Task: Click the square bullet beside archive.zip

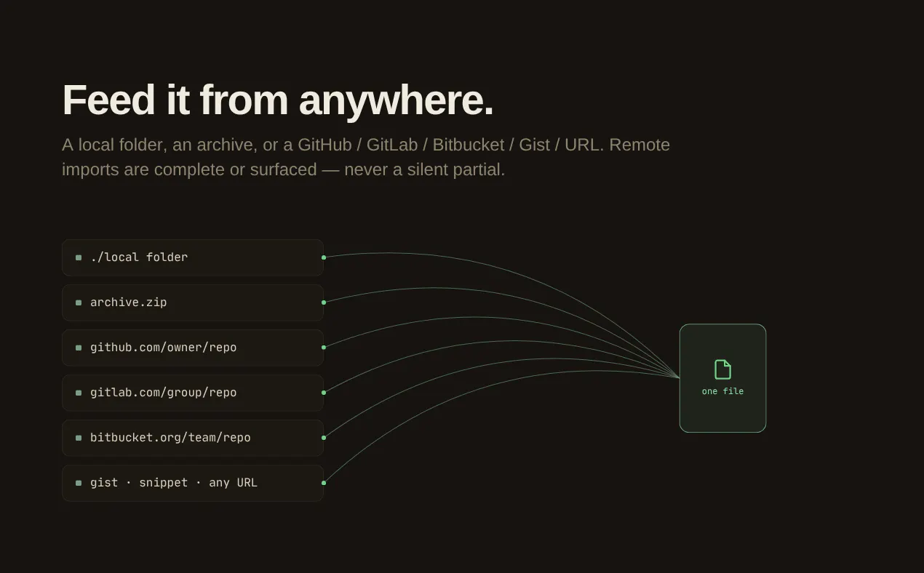Action: point(79,302)
